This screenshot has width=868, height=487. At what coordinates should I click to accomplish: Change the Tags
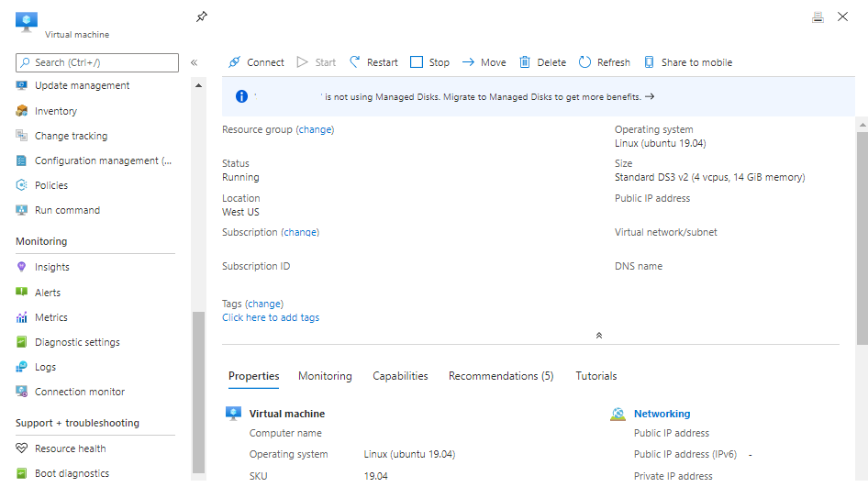point(264,304)
